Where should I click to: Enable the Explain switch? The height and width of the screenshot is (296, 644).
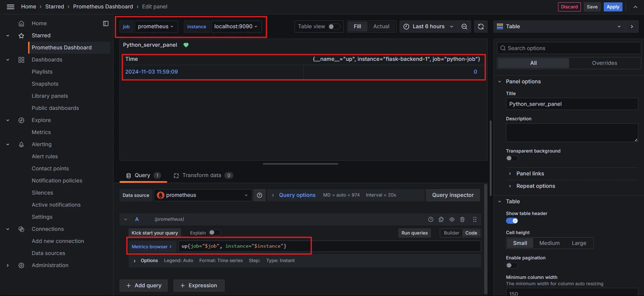[x=215, y=233]
